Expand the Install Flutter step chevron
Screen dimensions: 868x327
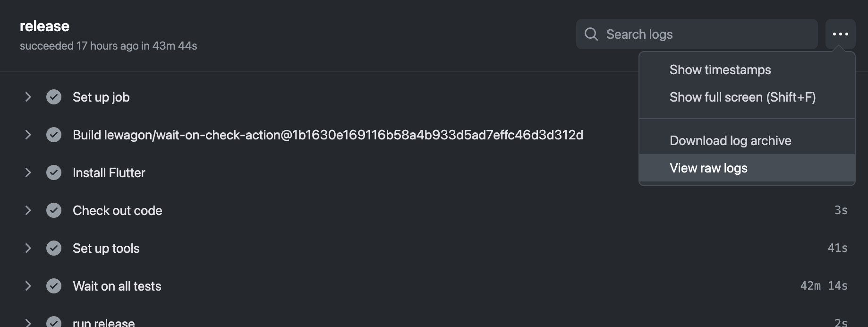coord(28,172)
